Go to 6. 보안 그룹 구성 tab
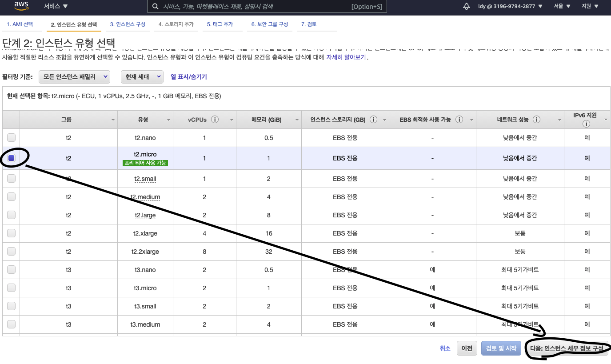Image resolution: width=611 pixels, height=364 pixels. [270, 24]
